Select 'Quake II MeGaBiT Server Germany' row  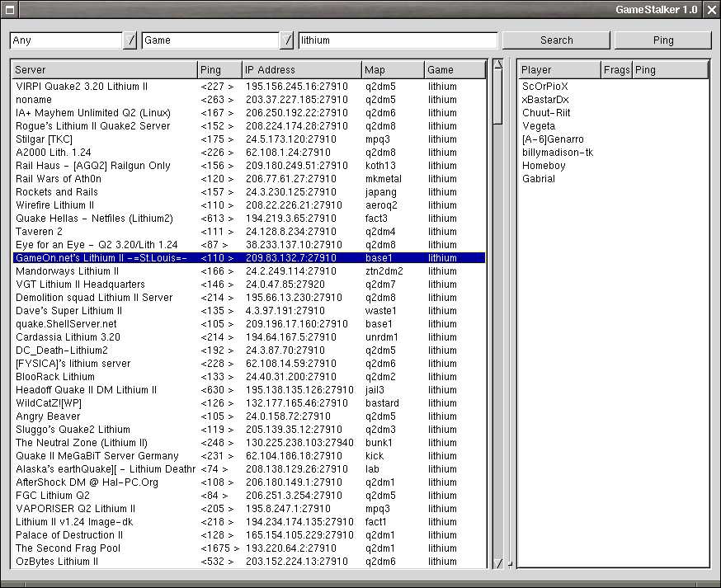tap(97, 456)
